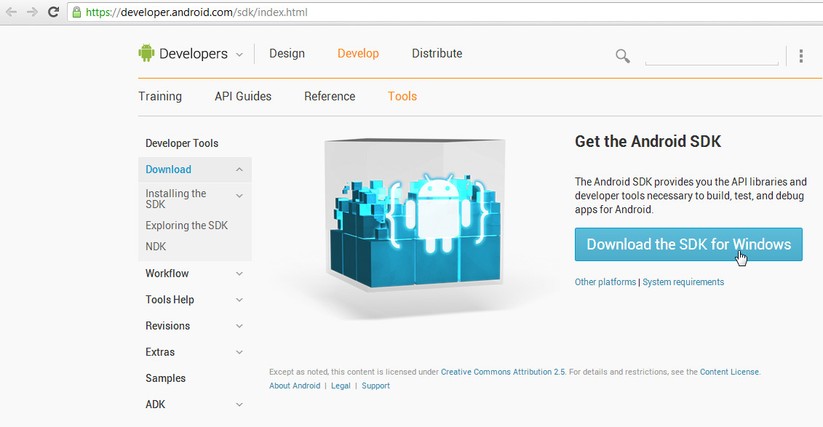Open the System requirements link
823x427 pixels.
tap(683, 282)
